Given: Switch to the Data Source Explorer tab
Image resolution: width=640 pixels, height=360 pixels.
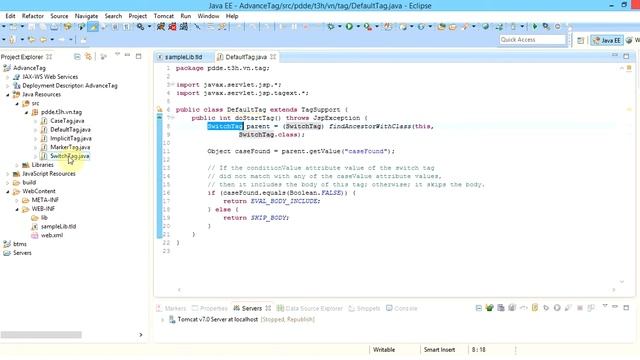Looking at the screenshot, I should click(x=310, y=308).
